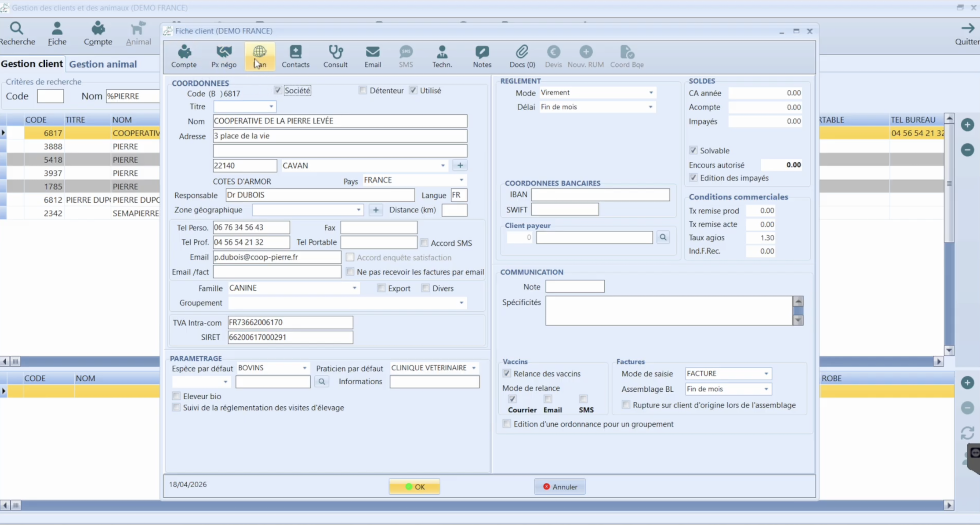The width and height of the screenshot is (980, 525).
Task: Open the Compte piggy bank in client toolbar
Action: point(184,56)
